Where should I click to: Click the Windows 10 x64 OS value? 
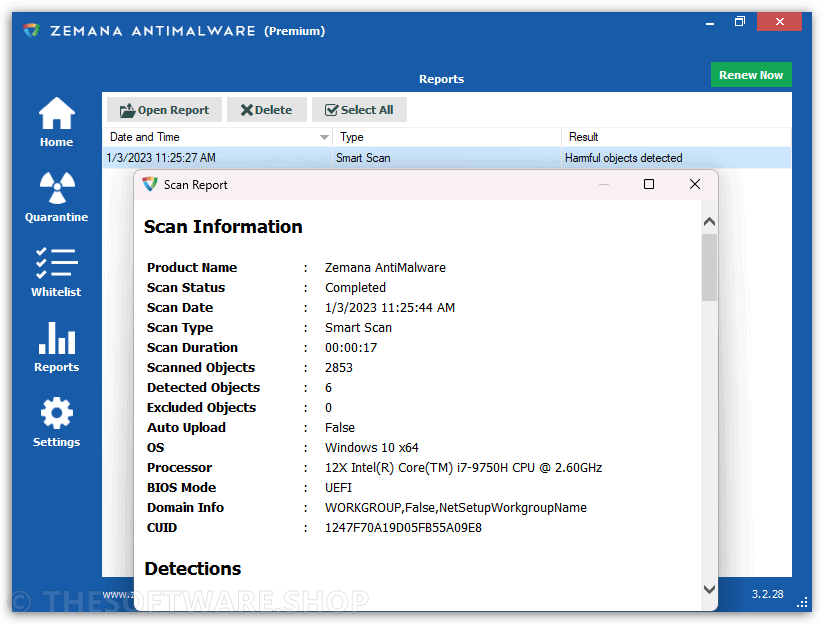372,447
